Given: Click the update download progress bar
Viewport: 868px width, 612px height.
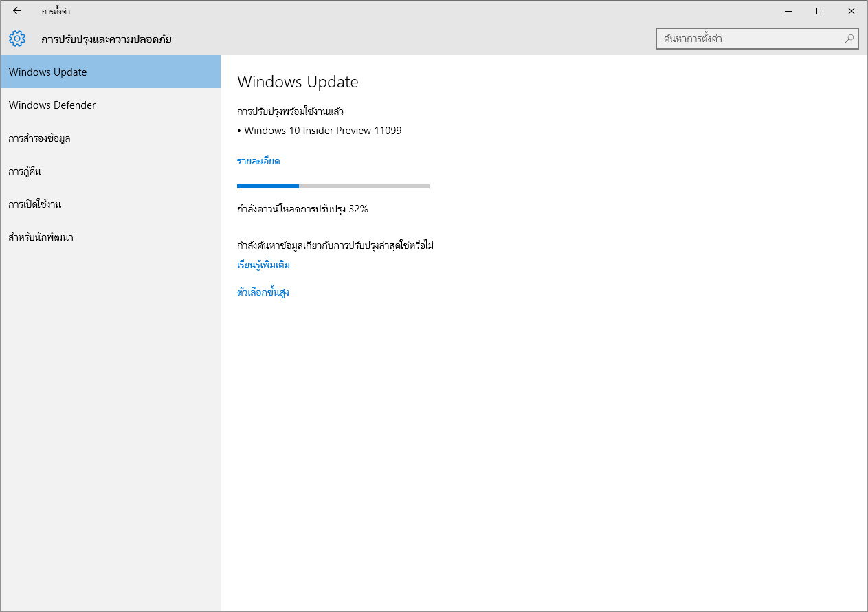Looking at the screenshot, I should click(x=333, y=186).
